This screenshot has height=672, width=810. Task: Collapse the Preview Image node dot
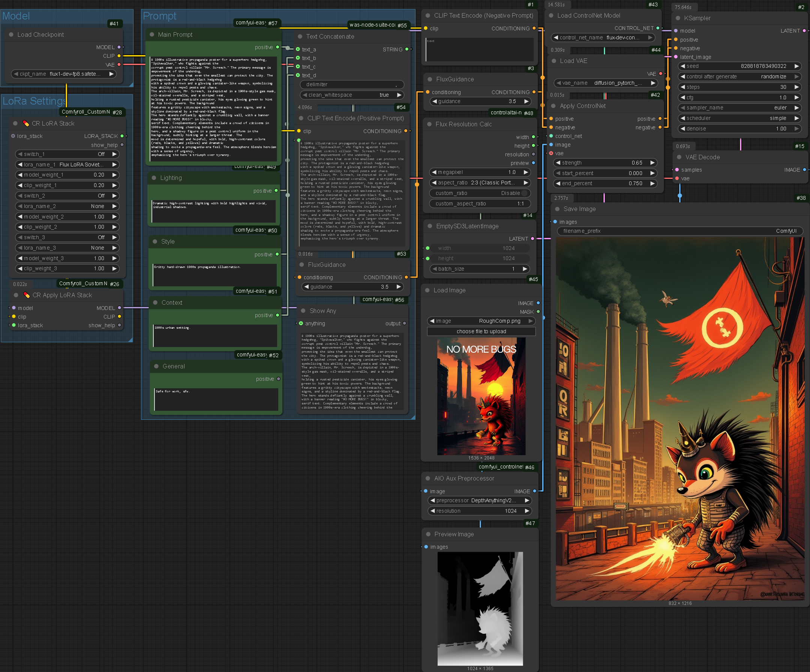tap(428, 534)
